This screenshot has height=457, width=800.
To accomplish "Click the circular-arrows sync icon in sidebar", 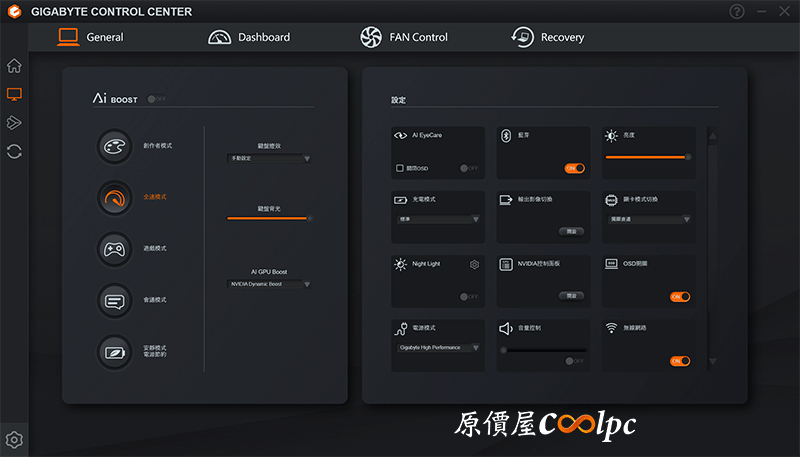I will click(14, 151).
